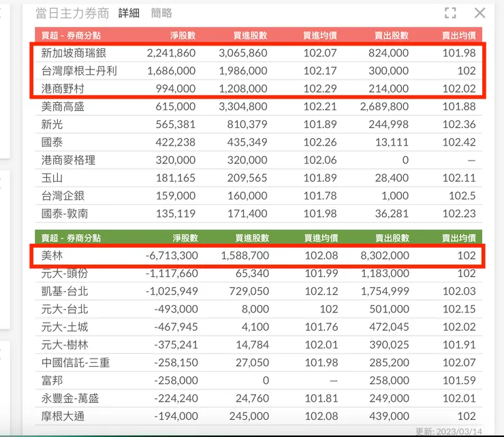The width and height of the screenshot is (504, 437).
Task: Select broker 新光
Action: point(52,125)
